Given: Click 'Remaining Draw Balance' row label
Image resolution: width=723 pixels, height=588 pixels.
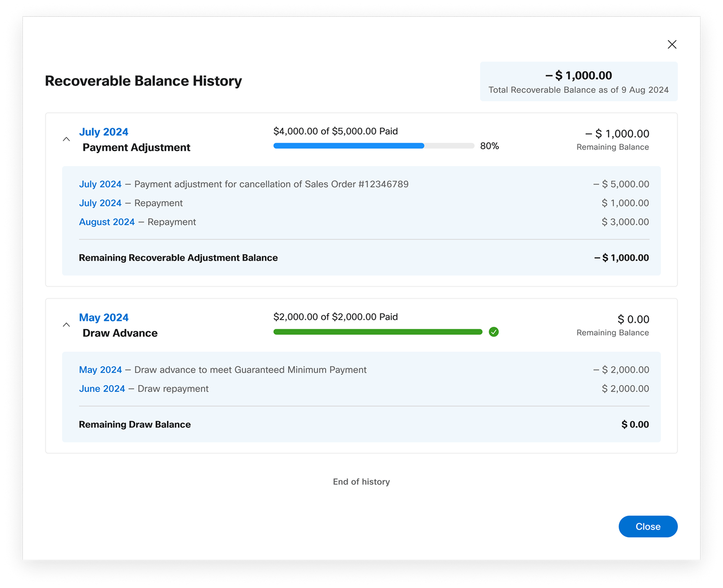Looking at the screenshot, I should click(135, 424).
